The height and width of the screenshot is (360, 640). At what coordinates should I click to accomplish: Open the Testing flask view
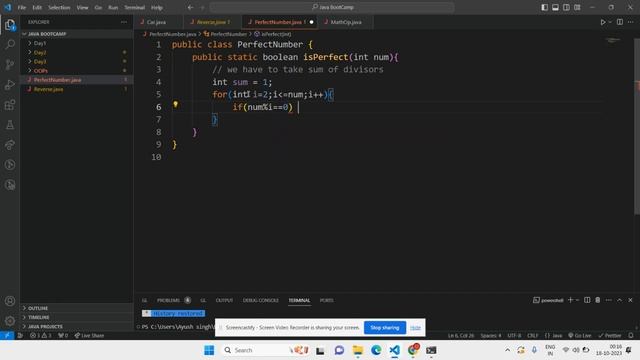(x=10, y=125)
